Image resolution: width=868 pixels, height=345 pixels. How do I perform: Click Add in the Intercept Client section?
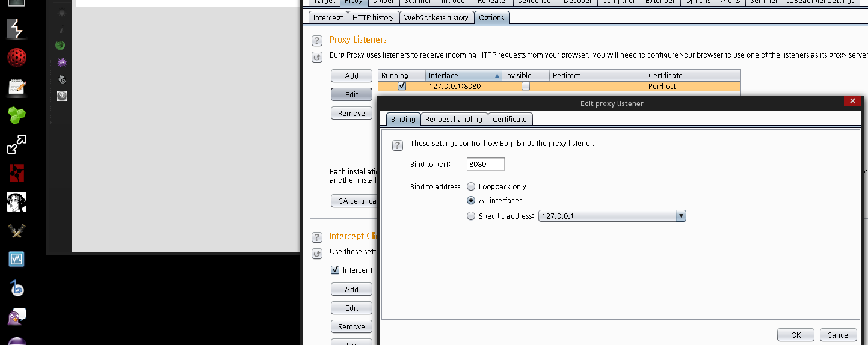tap(351, 289)
